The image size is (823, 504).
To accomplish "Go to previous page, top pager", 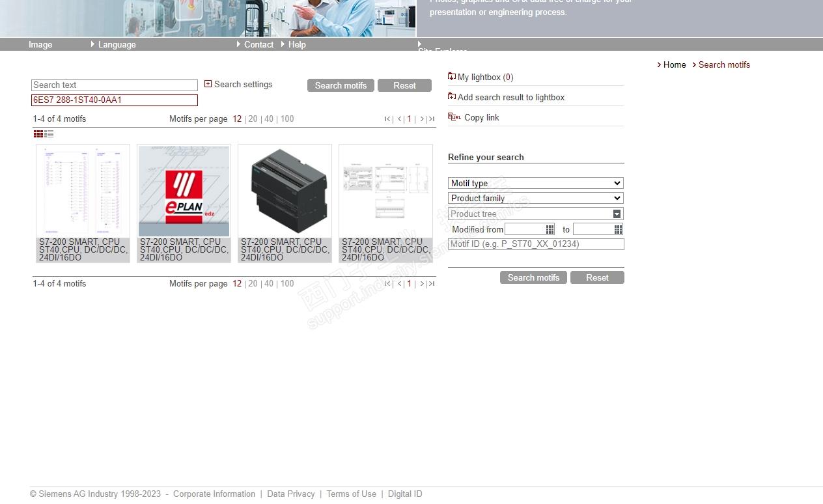I will pos(399,119).
